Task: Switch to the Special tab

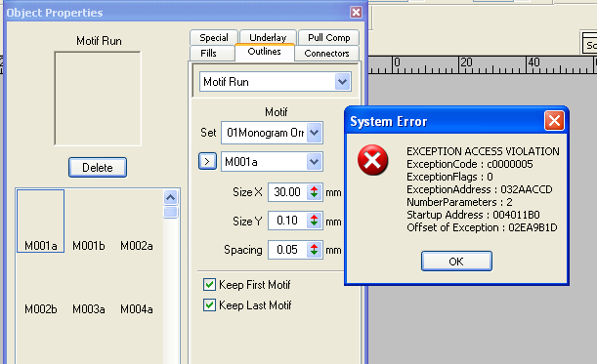Action: pyautogui.click(x=214, y=38)
